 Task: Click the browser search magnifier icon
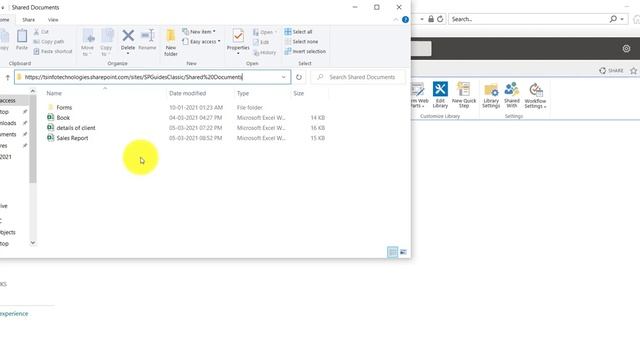pyautogui.click(x=613, y=19)
